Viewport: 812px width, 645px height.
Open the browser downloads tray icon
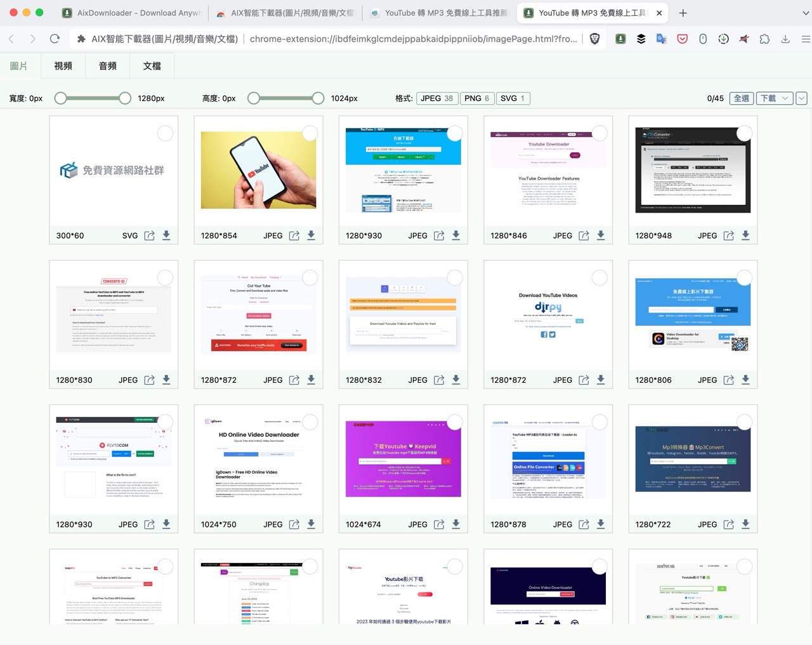[x=785, y=39]
